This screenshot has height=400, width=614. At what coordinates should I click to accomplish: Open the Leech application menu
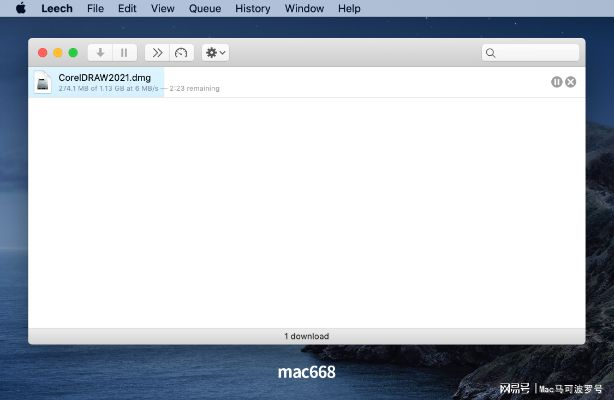(x=57, y=8)
